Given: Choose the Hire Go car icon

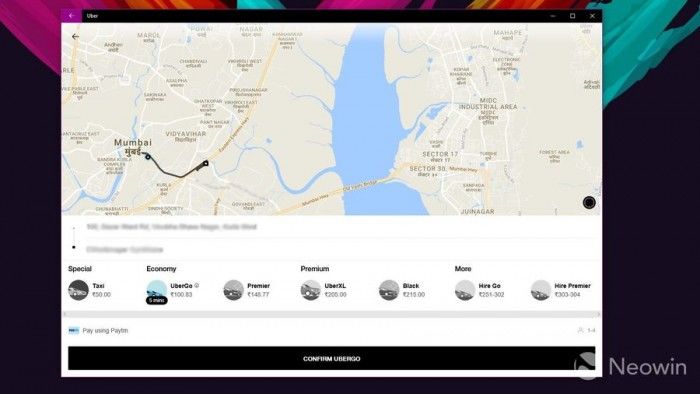Looking at the screenshot, I should point(465,290).
